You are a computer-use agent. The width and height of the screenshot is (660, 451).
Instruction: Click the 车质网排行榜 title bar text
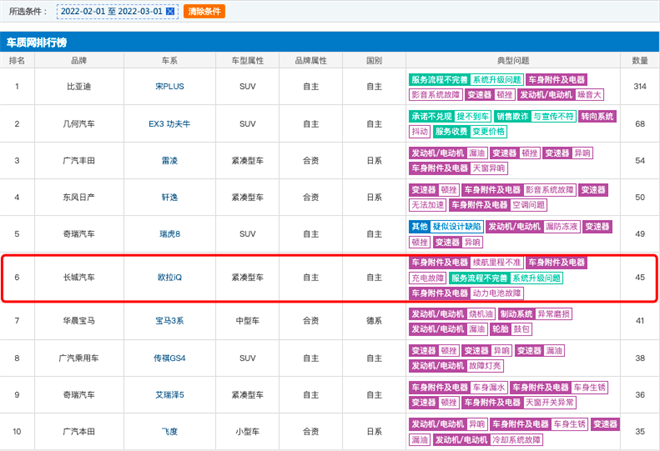point(37,43)
